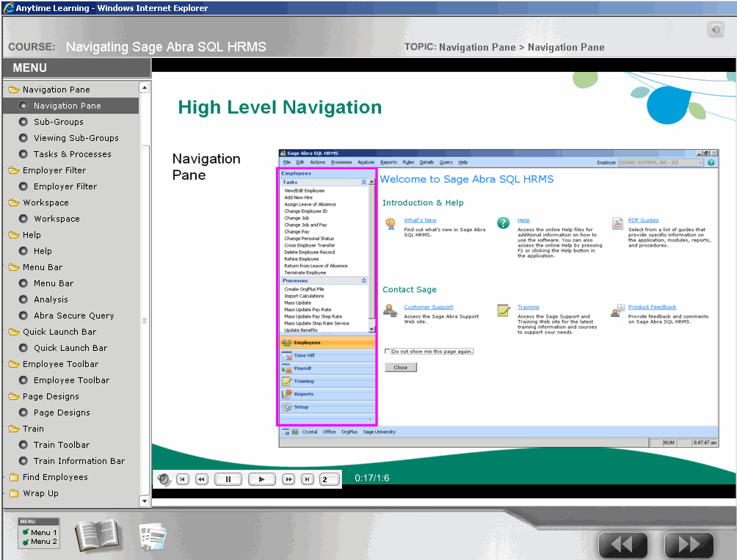This screenshot has height=560, width=737.
Task: Open the Train Information Bar lesson
Action: click(x=79, y=461)
